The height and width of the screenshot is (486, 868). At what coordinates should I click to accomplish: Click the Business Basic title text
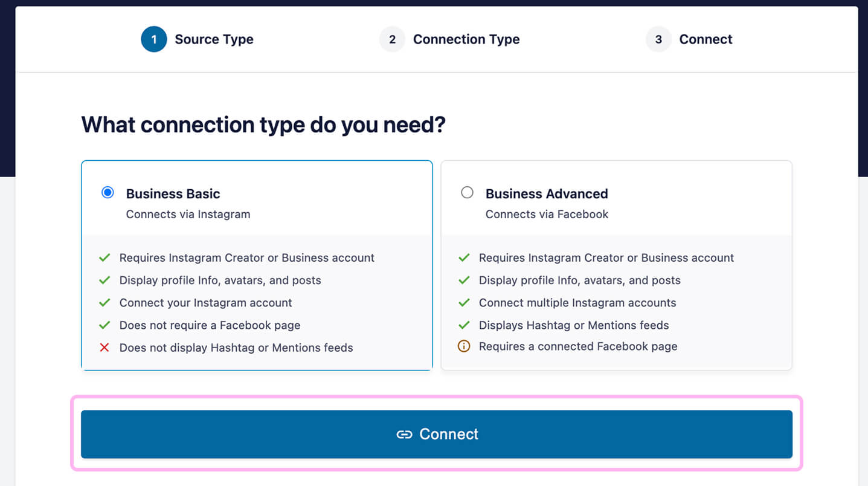click(173, 194)
